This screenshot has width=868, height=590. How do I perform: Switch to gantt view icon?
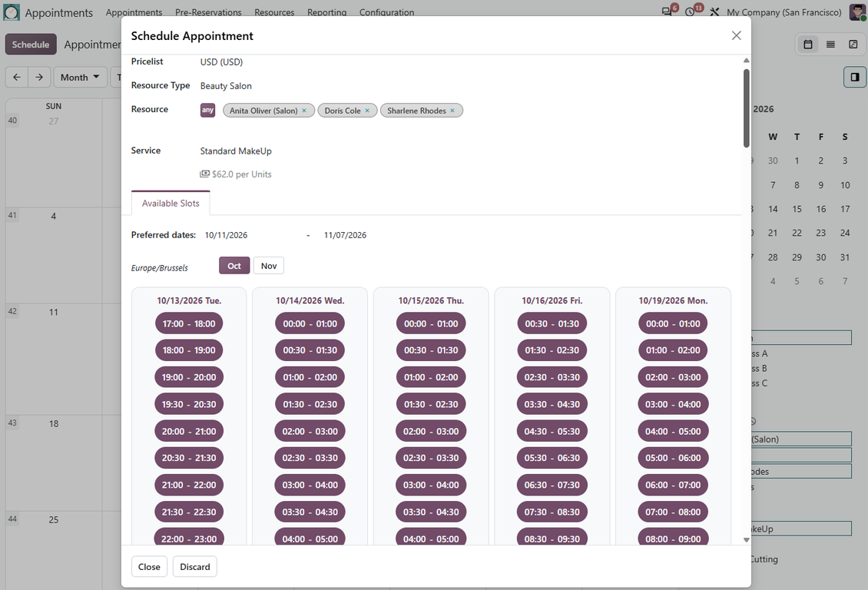[x=853, y=45]
